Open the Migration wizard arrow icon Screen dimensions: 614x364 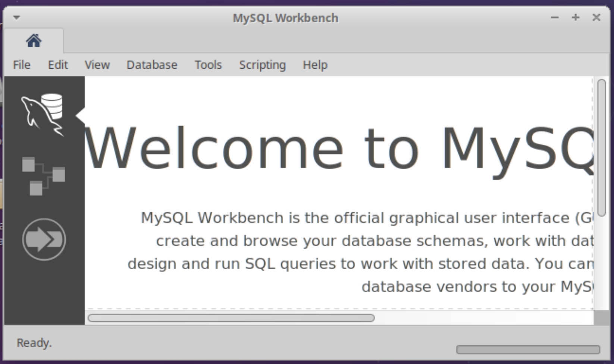click(44, 239)
